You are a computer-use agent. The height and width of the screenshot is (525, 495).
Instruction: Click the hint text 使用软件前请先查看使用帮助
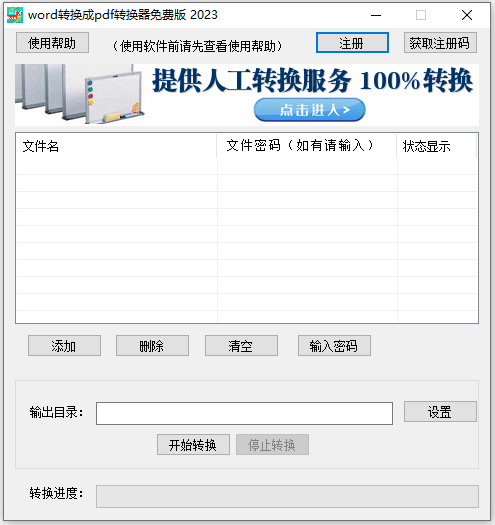tap(198, 46)
